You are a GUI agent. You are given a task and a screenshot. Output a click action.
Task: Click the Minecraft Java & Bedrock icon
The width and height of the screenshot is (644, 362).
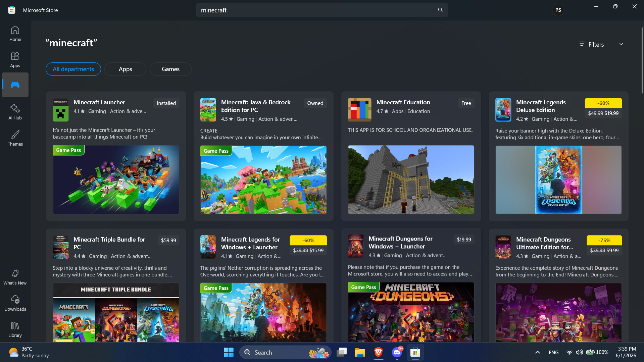(208, 110)
